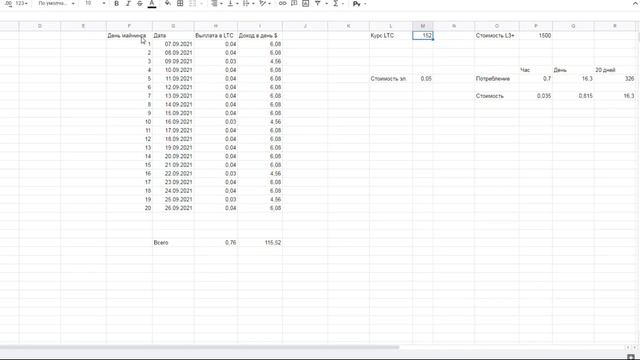
Task: Open the 123 number format dropdown
Action: coord(21,4)
